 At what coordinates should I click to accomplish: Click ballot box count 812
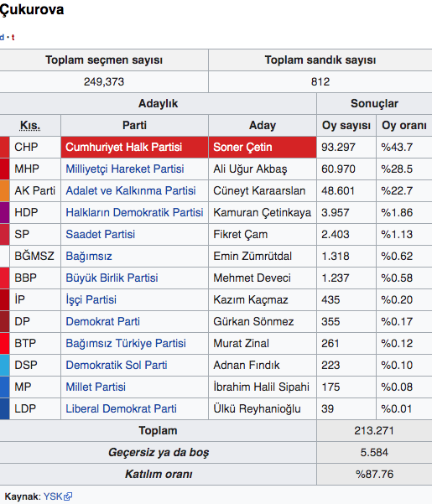320,82
